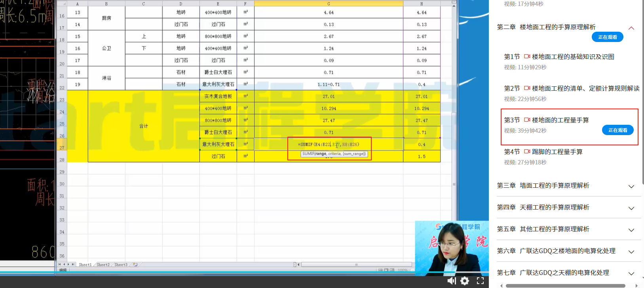
Task: Expand 第五章 其他工程的手算原理解析
Action: pyautogui.click(x=631, y=230)
